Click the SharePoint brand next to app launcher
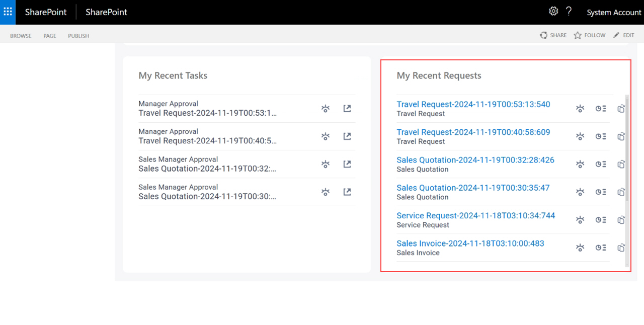Viewport: 644px width, 325px height. [46, 12]
